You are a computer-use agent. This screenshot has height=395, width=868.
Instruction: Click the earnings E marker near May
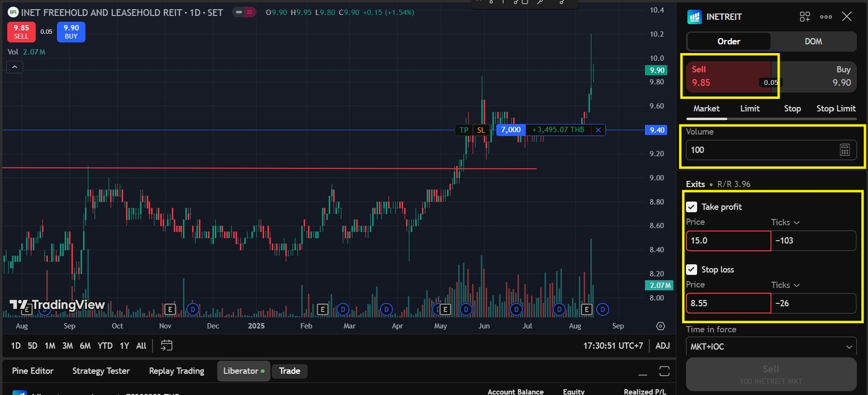[445, 309]
